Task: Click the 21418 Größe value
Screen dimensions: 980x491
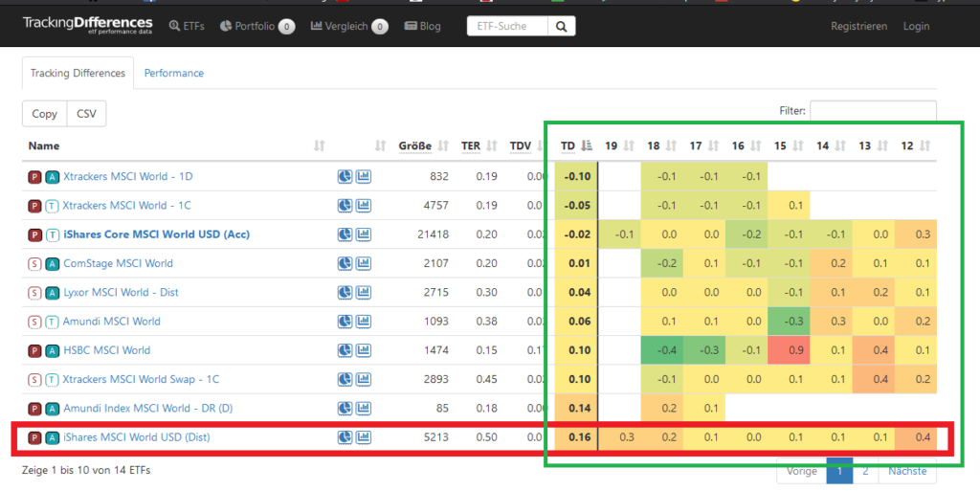Action: 434,234
